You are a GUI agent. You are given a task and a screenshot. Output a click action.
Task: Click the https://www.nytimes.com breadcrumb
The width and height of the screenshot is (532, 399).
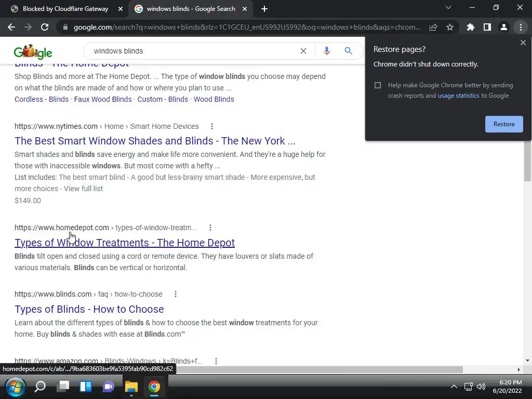click(56, 126)
